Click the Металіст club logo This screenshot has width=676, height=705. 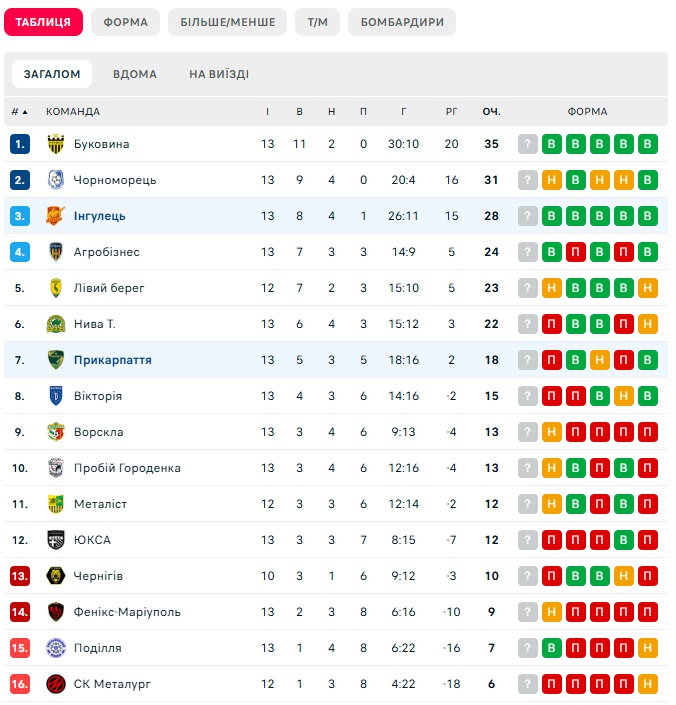click(x=56, y=504)
